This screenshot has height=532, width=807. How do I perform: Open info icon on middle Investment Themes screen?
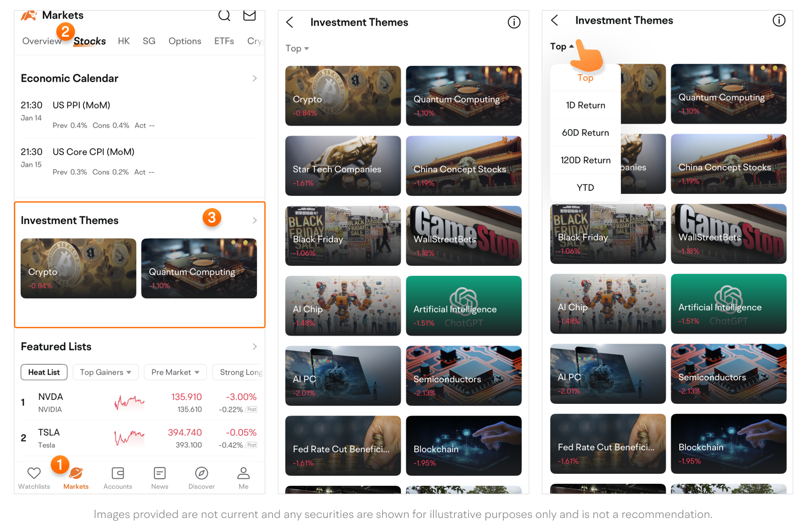[x=514, y=22]
